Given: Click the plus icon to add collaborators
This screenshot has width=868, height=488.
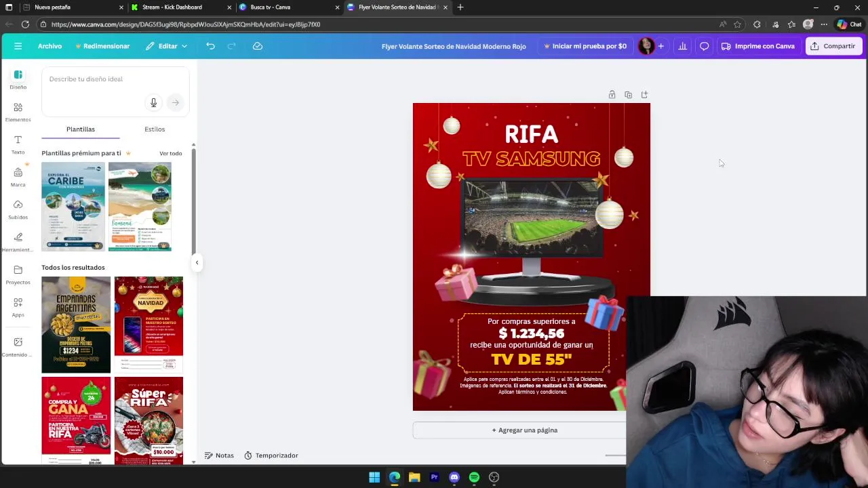Looking at the screenshot, I should pos(660,46).
